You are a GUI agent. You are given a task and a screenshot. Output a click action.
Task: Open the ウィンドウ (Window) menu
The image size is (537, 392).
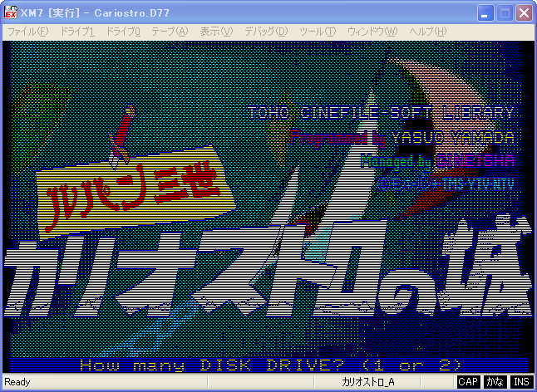pos(372,32)
